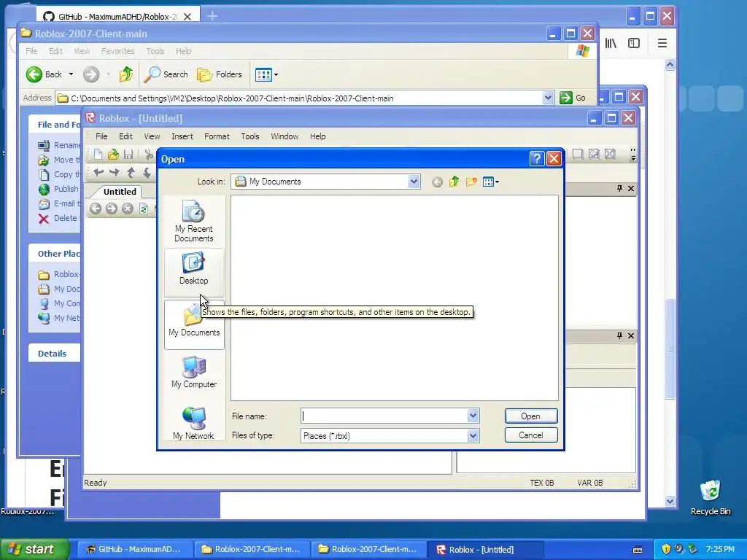Click the help question mark in Open dialog
Image resolution: width=747 pixels, height=560 pixels.
tap(537, 158)
